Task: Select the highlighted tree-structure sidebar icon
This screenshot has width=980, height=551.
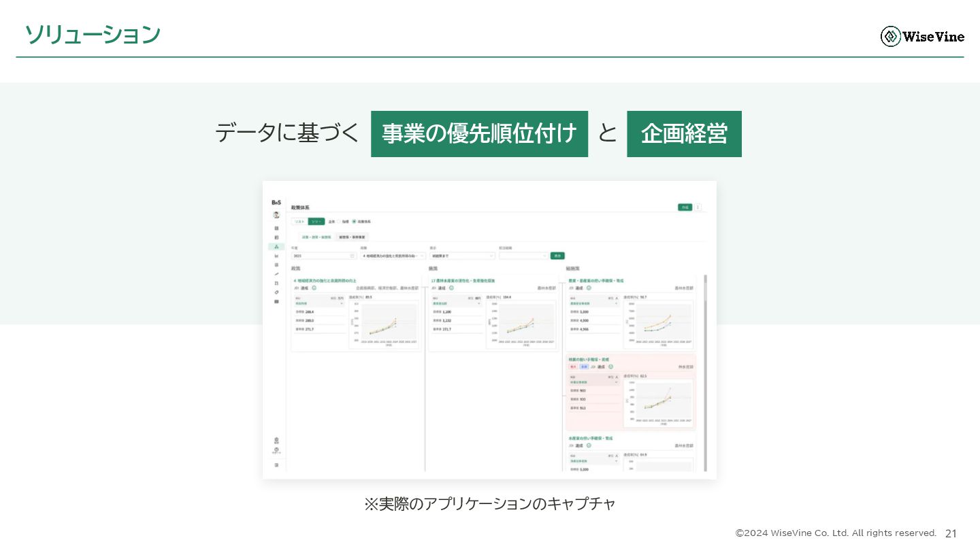Action: [276, 247]
